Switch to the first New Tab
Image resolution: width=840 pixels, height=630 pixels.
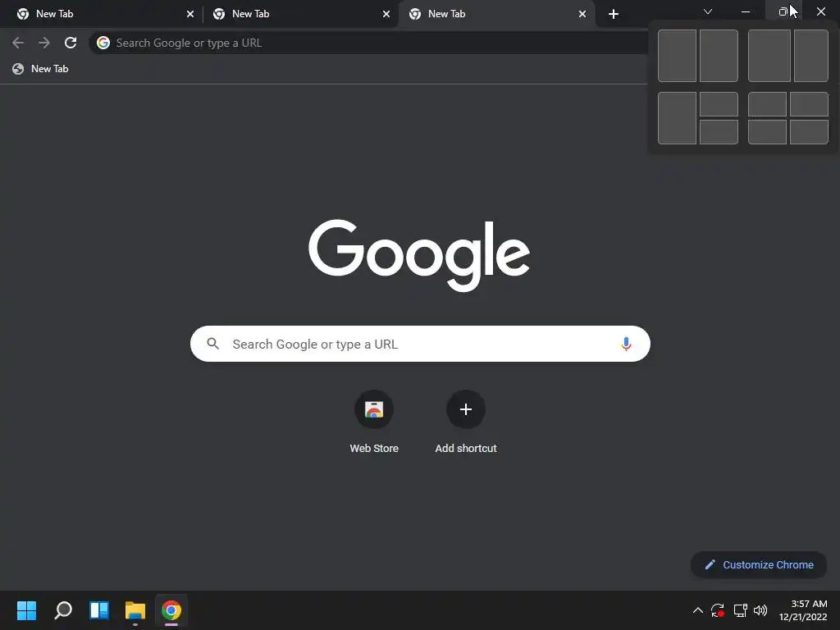tap(102, 14)
